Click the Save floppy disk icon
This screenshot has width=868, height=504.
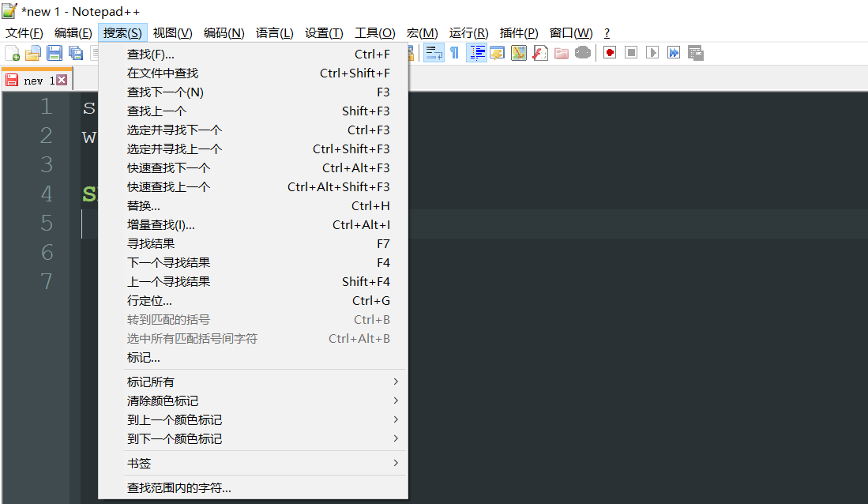click(54, 53)
